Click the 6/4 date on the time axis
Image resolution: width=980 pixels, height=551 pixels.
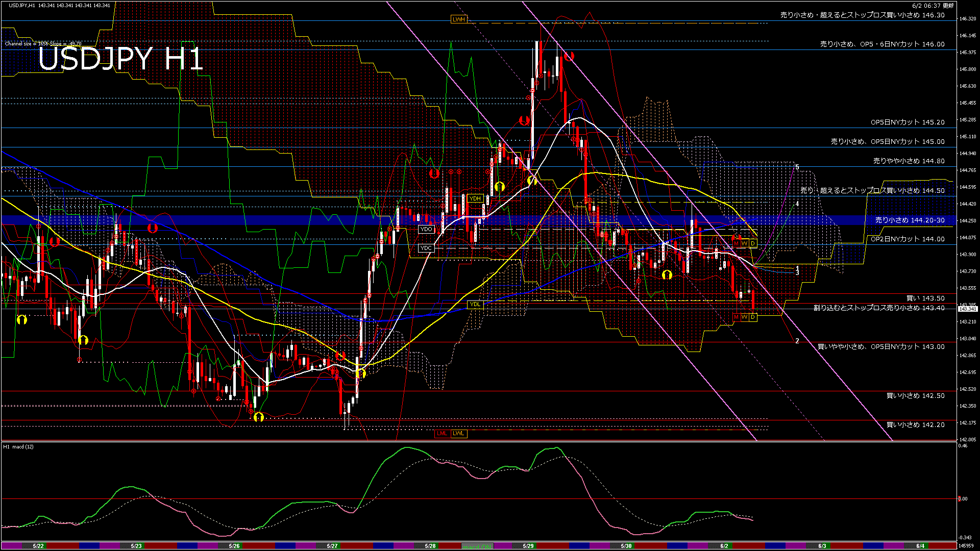920,546
